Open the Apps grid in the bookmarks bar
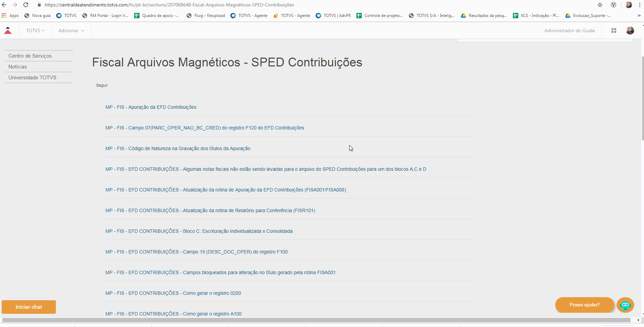 click(x=10, y=16)
